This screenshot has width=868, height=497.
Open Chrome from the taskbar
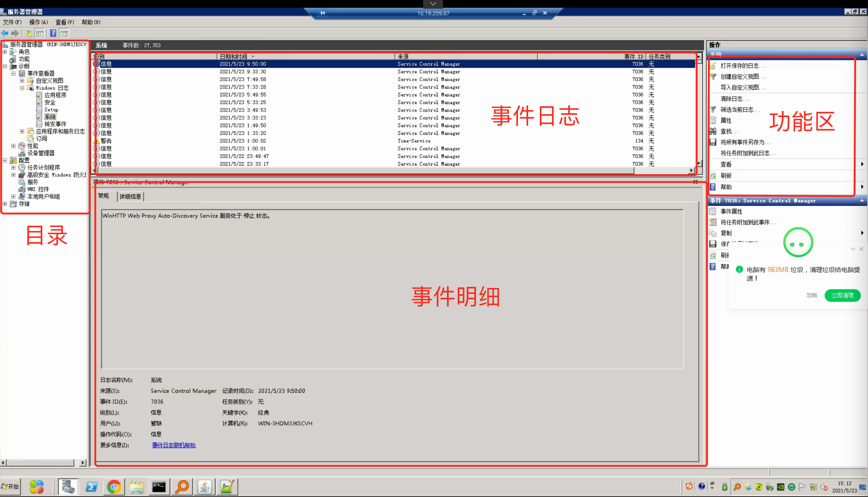click(x=114, y=487)
